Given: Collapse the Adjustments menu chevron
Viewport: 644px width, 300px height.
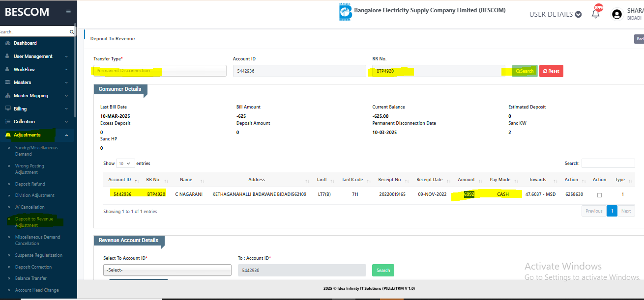Looking at the screenshot, I should click(66, 135).
